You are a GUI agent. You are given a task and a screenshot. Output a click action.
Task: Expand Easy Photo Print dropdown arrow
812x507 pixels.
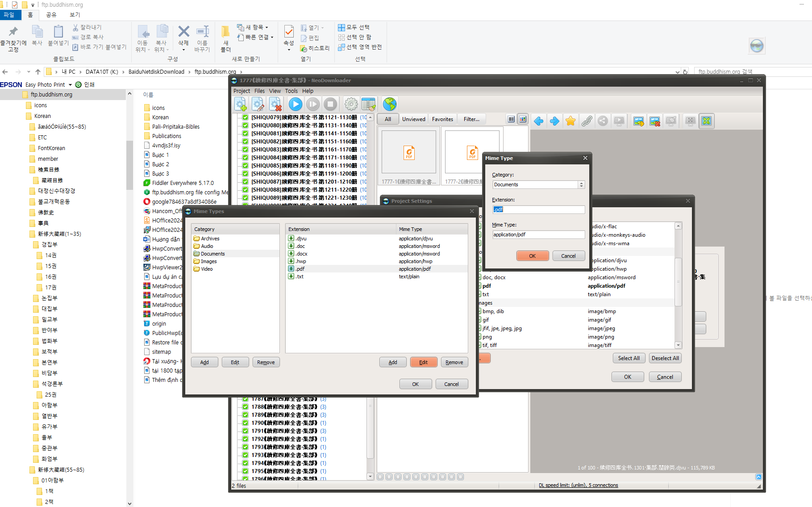coord(70,85)
